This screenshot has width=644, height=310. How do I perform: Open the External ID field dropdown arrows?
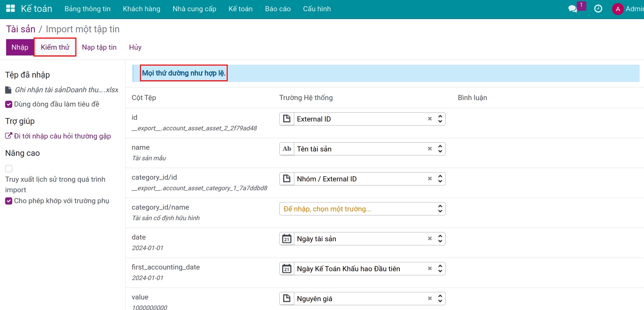click(440, 119)
